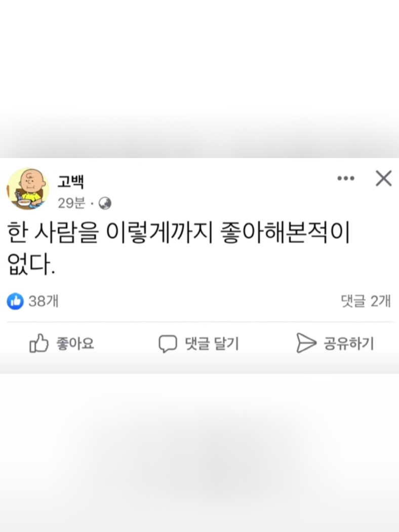Click the paper plane share icon
The width and height of the screenshot is (399, 532).
point(306,343)
